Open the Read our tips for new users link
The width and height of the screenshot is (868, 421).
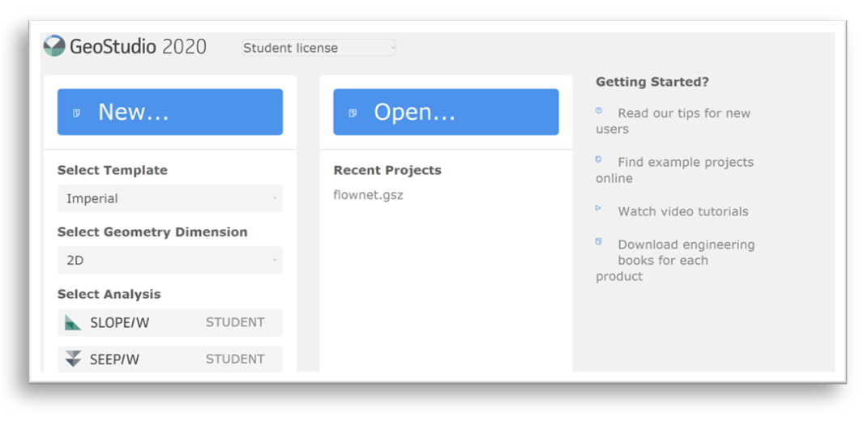[x=683, y=114]
